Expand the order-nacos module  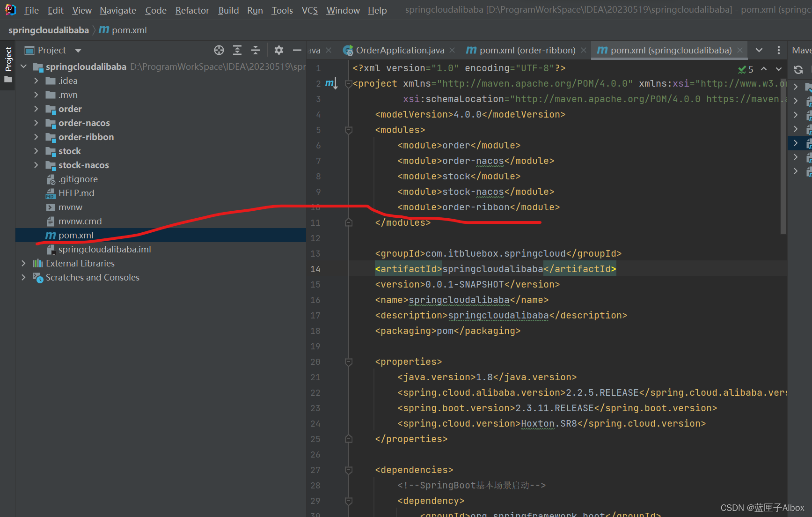[x=36, y=123]
